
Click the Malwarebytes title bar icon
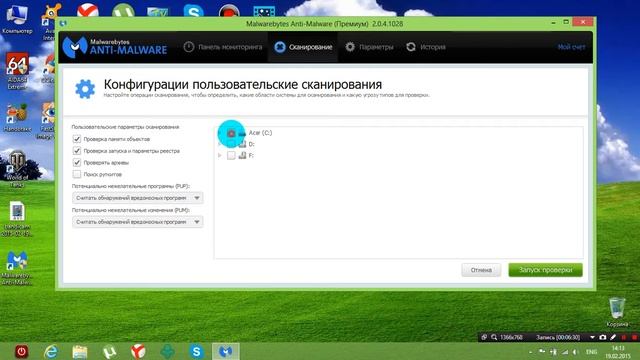(x=63, y=23)
